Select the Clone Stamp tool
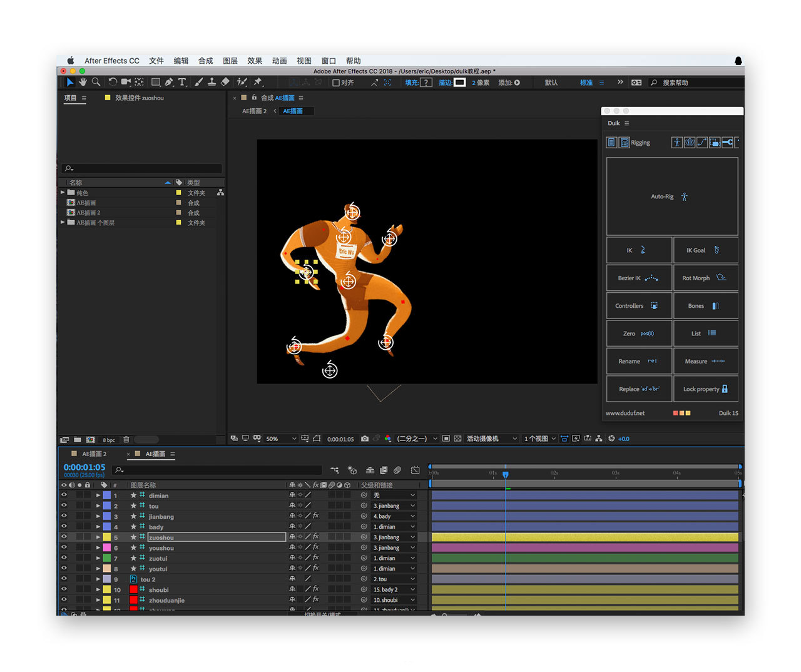 [212, 82]
